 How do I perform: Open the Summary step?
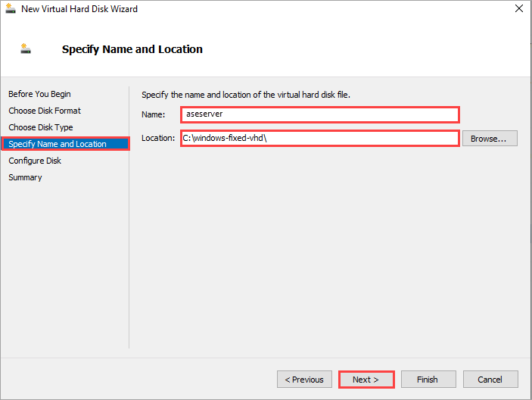[x=25, y=177]
